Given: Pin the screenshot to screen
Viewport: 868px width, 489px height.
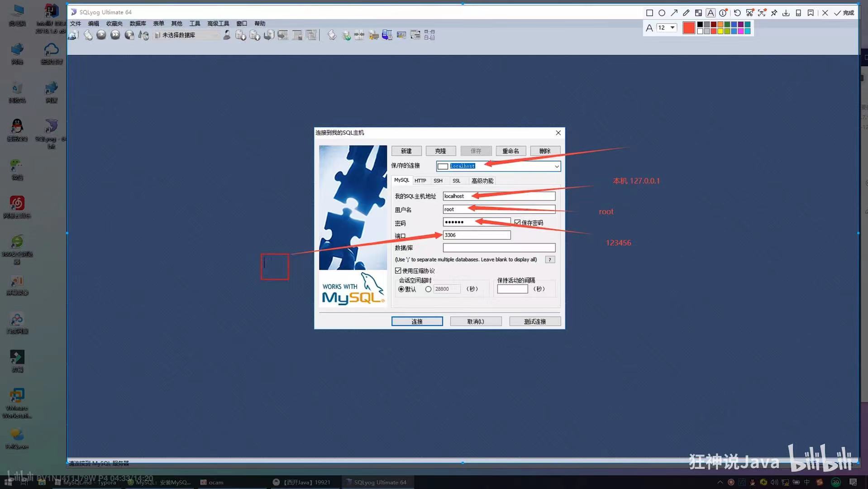Looking at the screenshot, I should tap(774, 13).
